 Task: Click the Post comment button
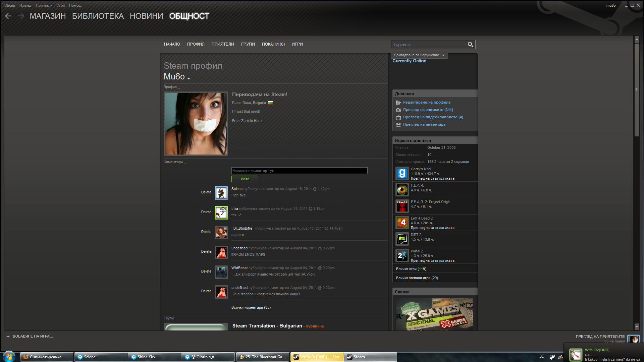click(245, 179)
